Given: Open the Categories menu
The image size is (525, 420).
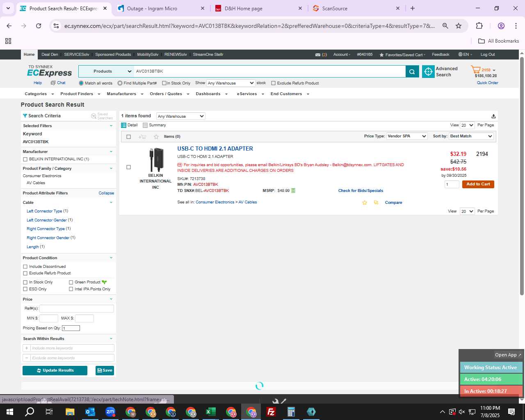Looking at the screenshot, I should (39, 94).
